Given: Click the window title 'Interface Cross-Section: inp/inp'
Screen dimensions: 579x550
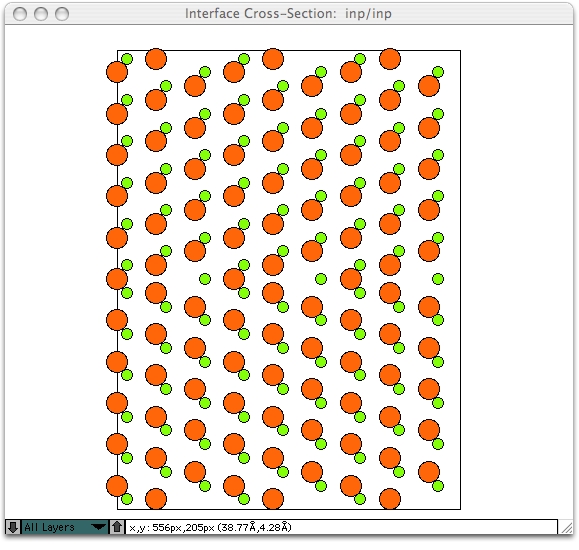Looking at the screenshot, I should pyautogui.click(x=288, y=14).
